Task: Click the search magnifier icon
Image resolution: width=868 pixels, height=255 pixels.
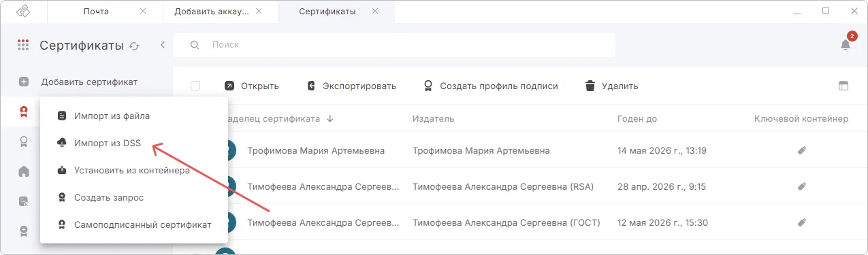Action: coord(194,45)
